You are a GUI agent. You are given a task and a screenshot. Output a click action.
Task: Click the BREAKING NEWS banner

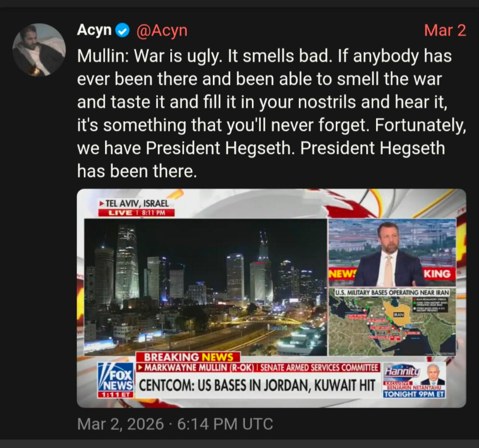click(x=188, y=357)
